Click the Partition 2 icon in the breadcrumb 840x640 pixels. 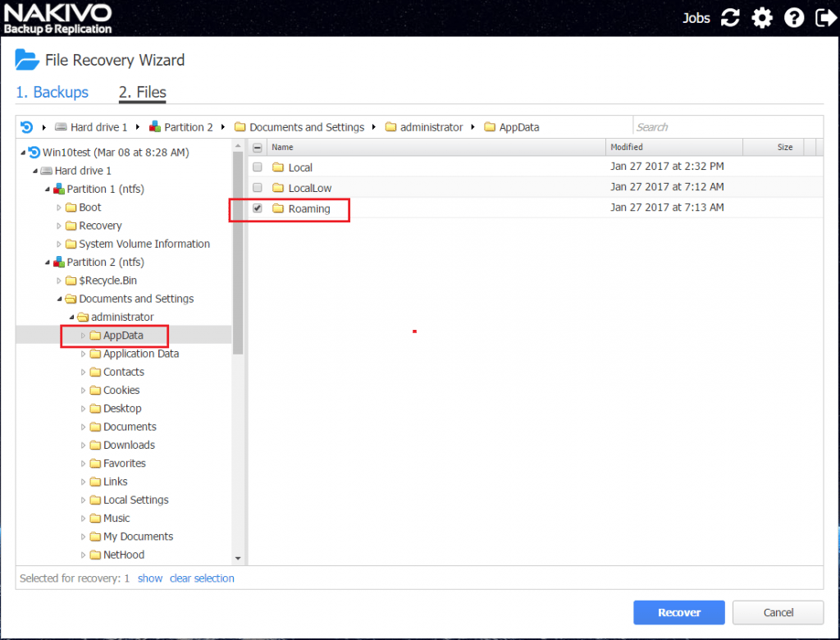153,127
